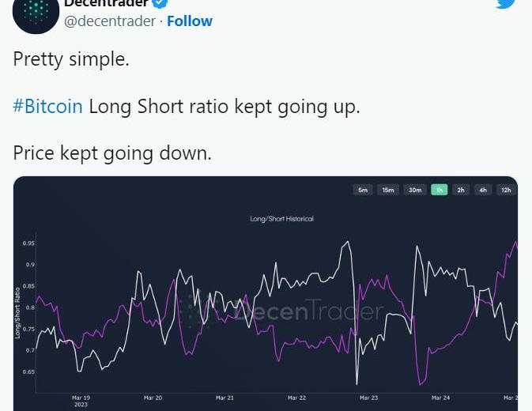Switch chart to 5m timeframe
532x411 pixels.
point(363,190)
